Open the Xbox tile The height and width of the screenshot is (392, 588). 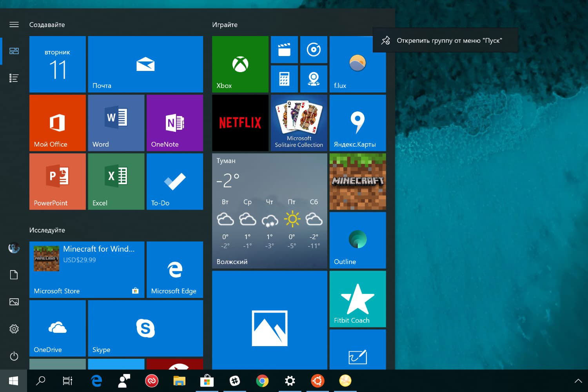click(240, 64)
